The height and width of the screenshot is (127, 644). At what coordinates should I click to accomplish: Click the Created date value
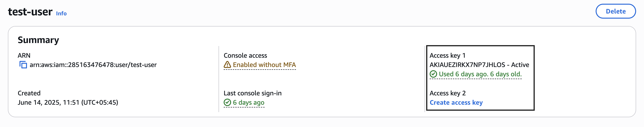click(x=68, y=103)
